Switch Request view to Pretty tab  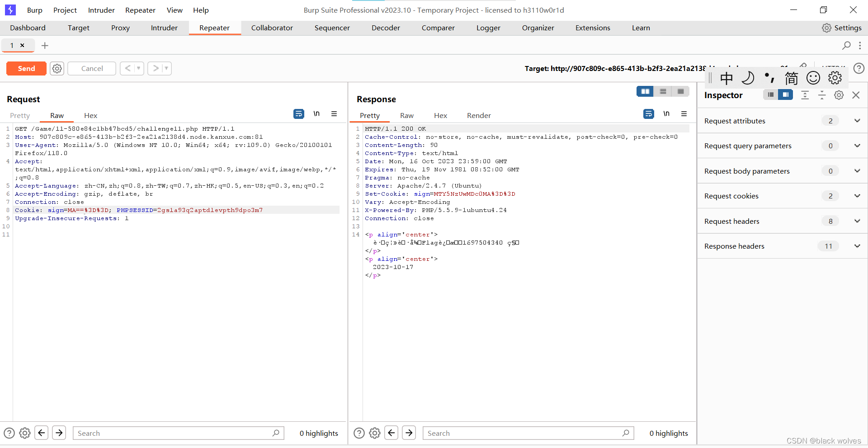(x=20, y=115)
